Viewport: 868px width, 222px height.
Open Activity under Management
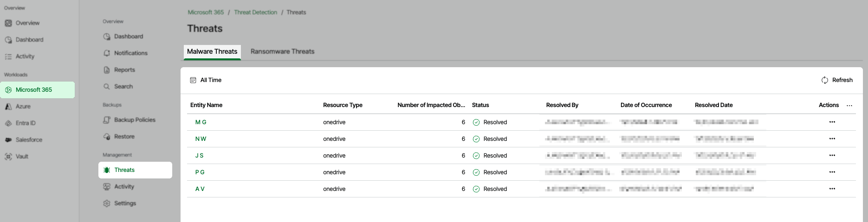119,187
